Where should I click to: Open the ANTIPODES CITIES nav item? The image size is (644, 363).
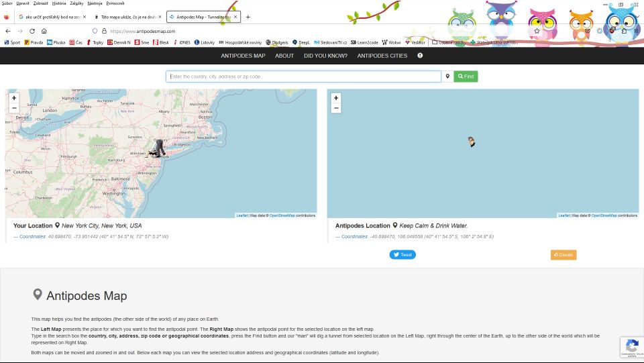point(382,56)
